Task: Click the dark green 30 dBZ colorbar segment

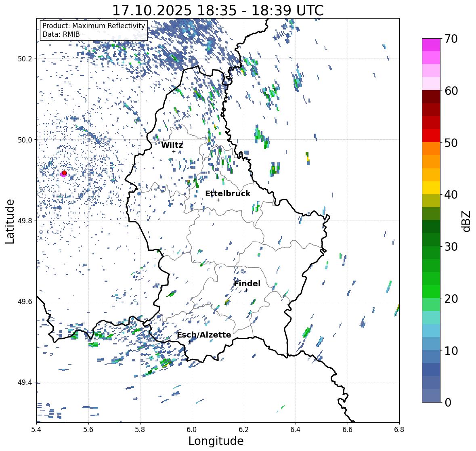Action: click(431, 239)
